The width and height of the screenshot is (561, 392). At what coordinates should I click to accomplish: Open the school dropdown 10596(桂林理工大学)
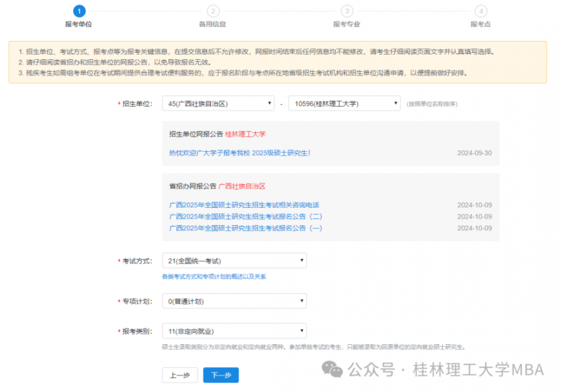344,103
